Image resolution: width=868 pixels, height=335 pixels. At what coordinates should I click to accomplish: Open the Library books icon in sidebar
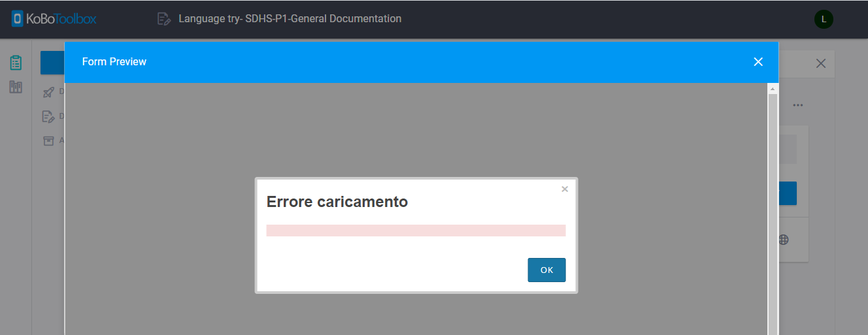(x=16, y=87)
